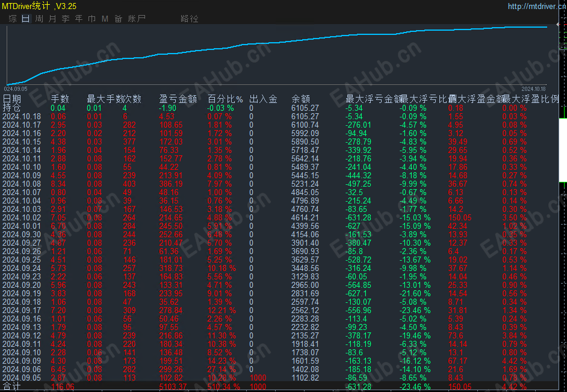Viewport: 567px width, 392px height.
Task: Click total lots value 116.06
Action: 63,387
